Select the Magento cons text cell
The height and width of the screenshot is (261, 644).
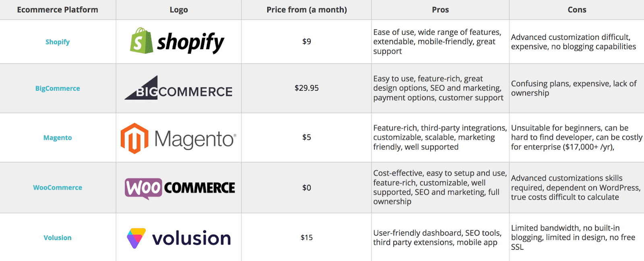[x=577, y=137]
